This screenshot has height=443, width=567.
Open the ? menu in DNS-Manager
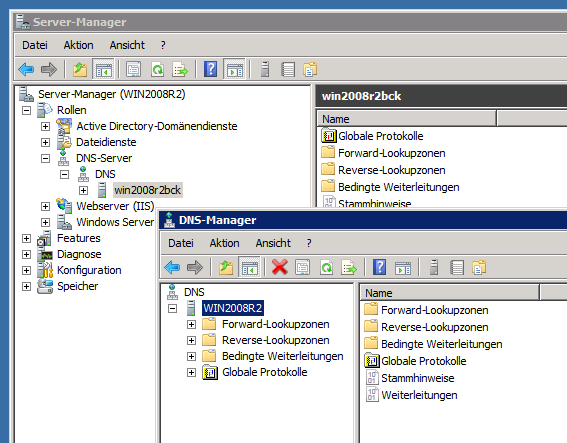point(309,243)
